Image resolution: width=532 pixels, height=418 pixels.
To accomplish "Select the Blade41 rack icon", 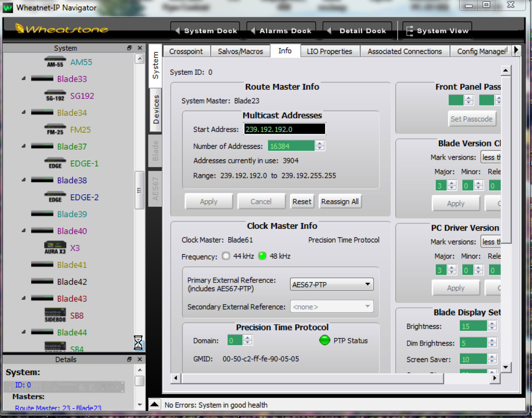I will pyautogui.click(x=42, y=264).
